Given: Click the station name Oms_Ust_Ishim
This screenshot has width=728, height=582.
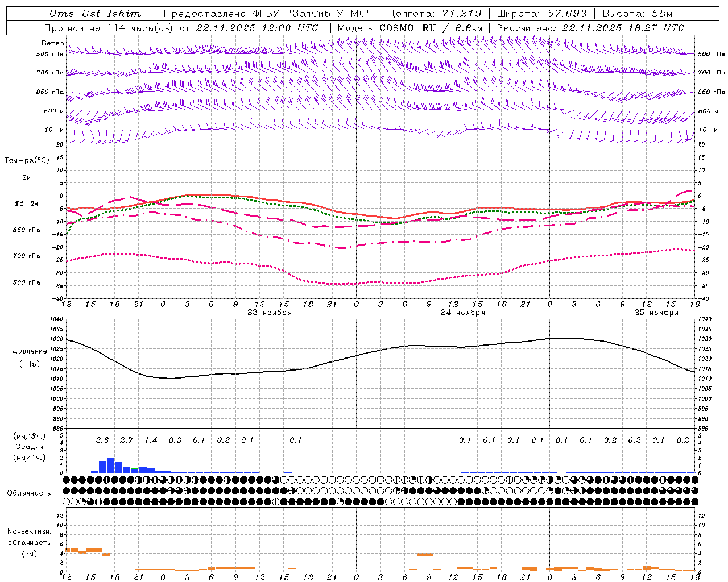Looking at the screenshot, I should (x=95, y=14).
